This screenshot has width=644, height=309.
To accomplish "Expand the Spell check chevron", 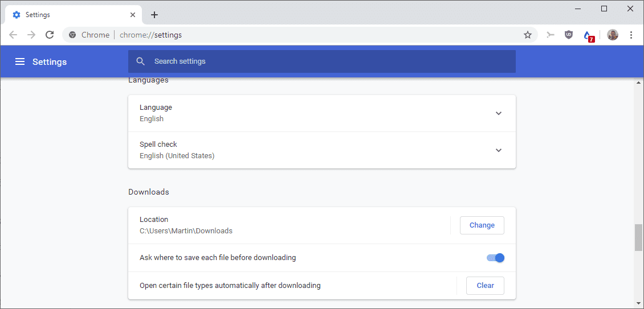I will point(499,150).
